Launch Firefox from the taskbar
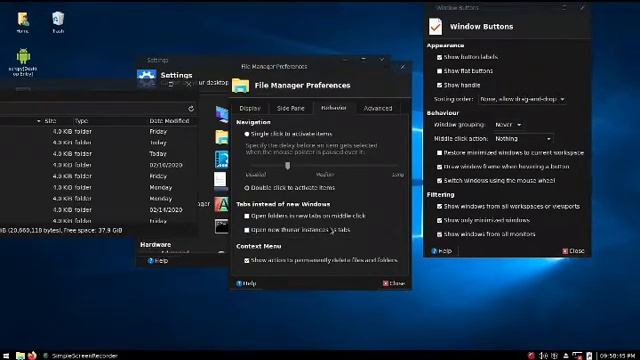This screenshot has width=640, height=360. tap(32, 356)
